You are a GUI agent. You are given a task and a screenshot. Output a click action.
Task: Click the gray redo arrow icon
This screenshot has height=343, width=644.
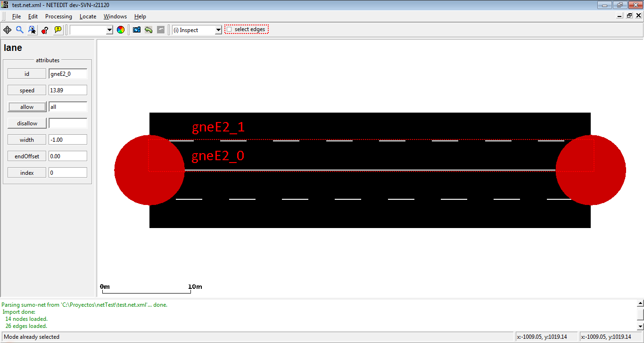[x=161, y=30]
